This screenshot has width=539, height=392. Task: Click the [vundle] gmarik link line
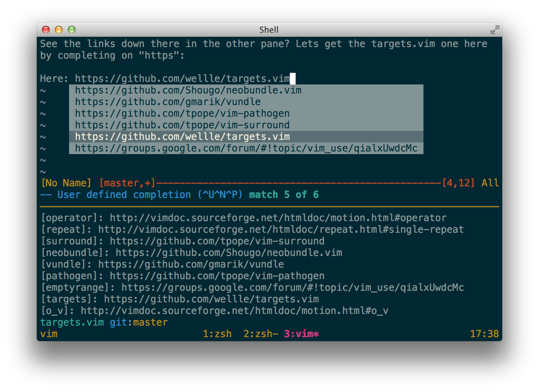(x=162, y=264)
